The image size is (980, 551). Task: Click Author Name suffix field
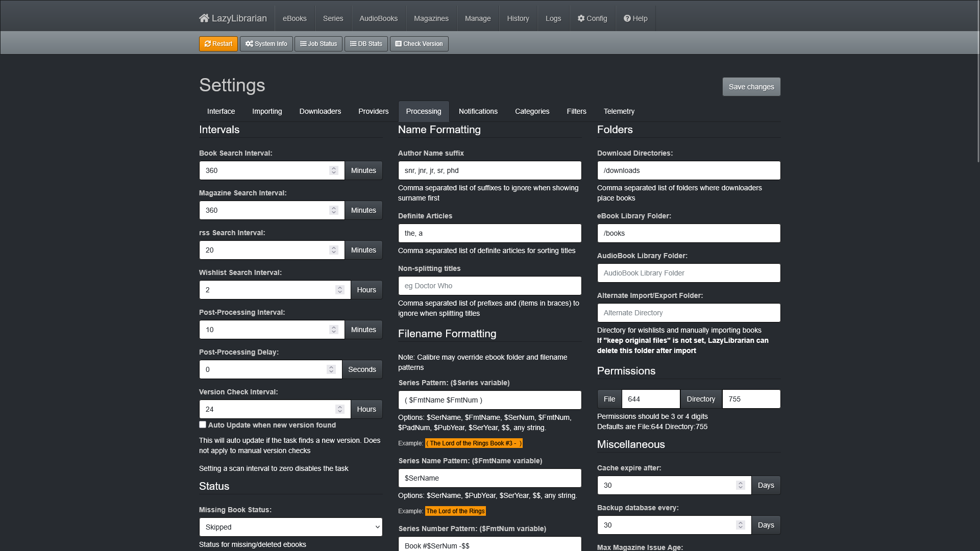pos(490,170)
